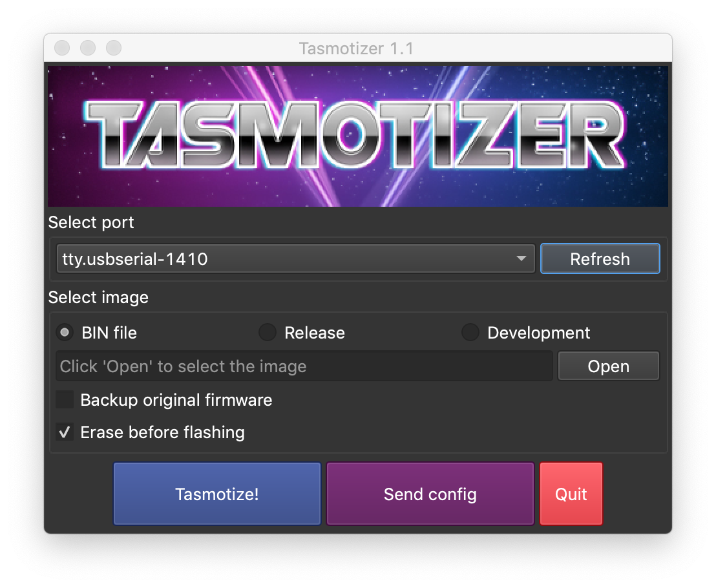Click the Tasmotizer banner image
Viewport: 716px width, 588px height.
358,136
